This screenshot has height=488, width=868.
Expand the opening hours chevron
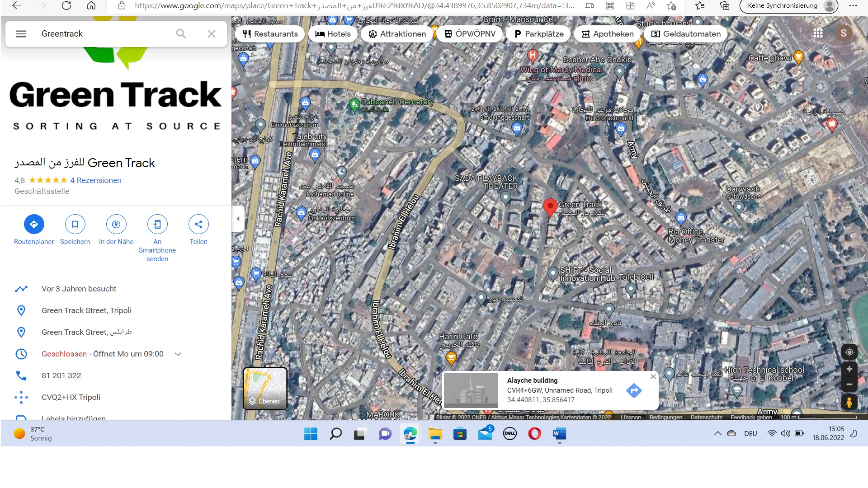click(178, 354)
